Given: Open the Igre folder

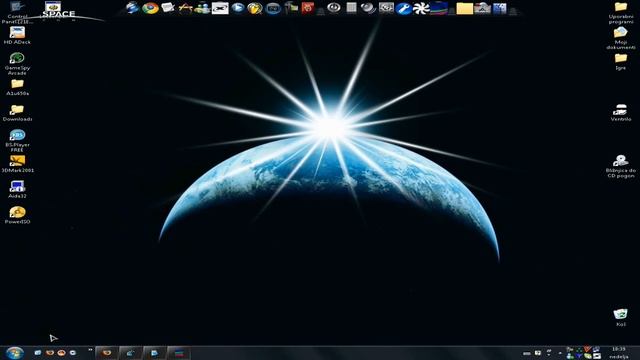Looking at the screenshot, I should (621, 62).
